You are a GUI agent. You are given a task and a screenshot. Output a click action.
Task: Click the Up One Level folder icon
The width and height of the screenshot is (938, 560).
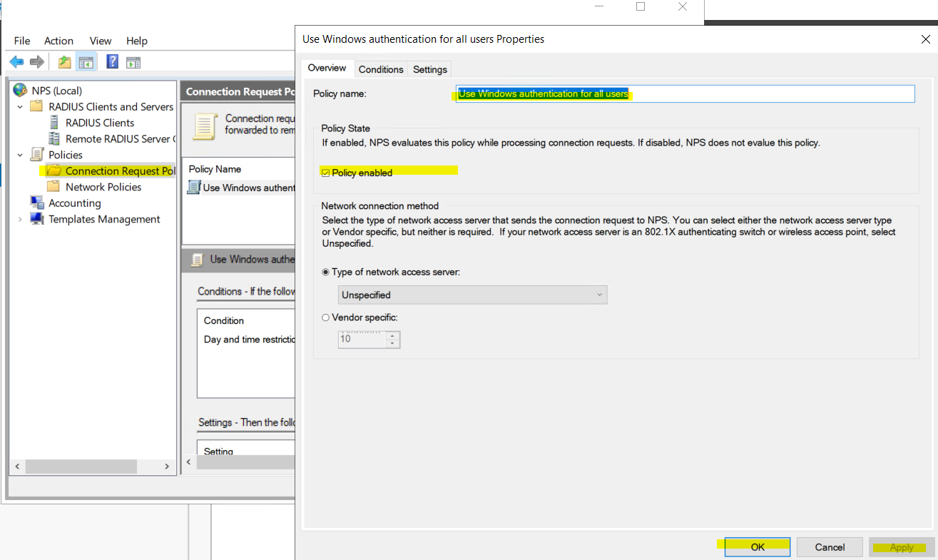[x=65, y=62]
